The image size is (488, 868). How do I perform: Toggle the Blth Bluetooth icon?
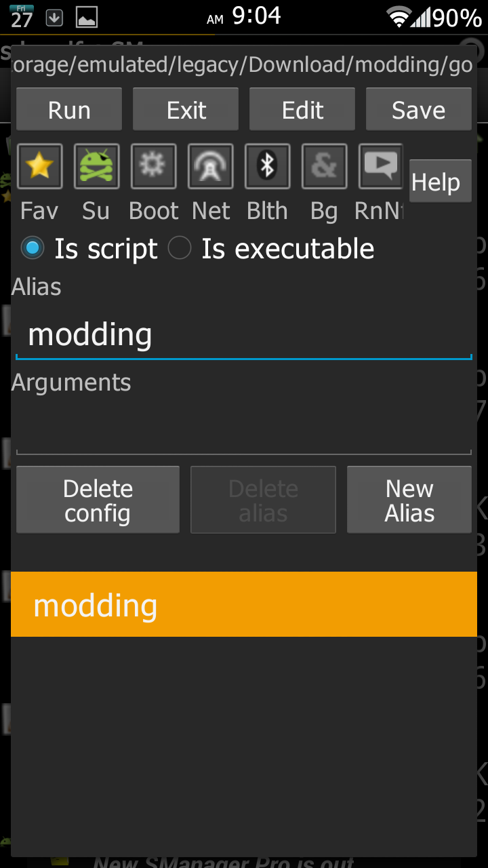(268, 166)
